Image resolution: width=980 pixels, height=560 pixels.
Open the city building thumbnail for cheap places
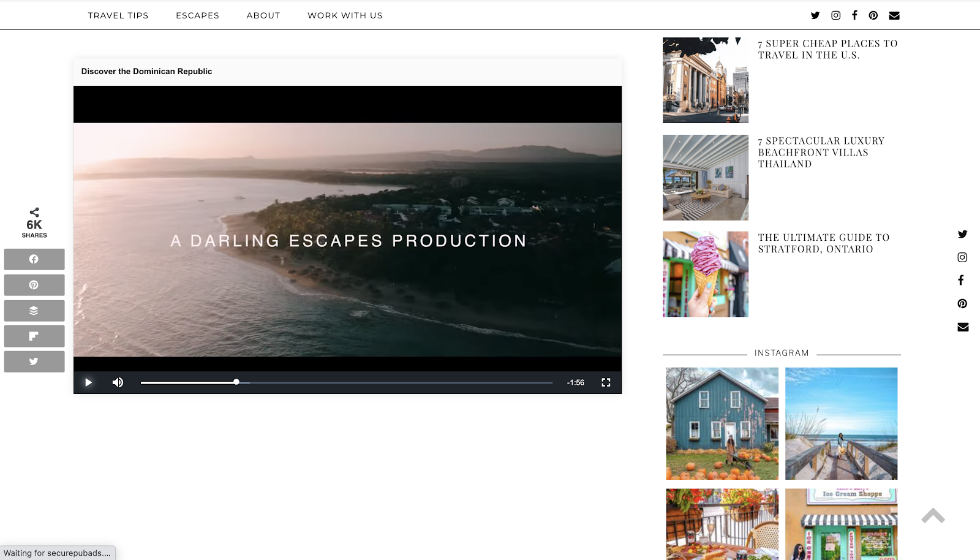coord(706,80)
